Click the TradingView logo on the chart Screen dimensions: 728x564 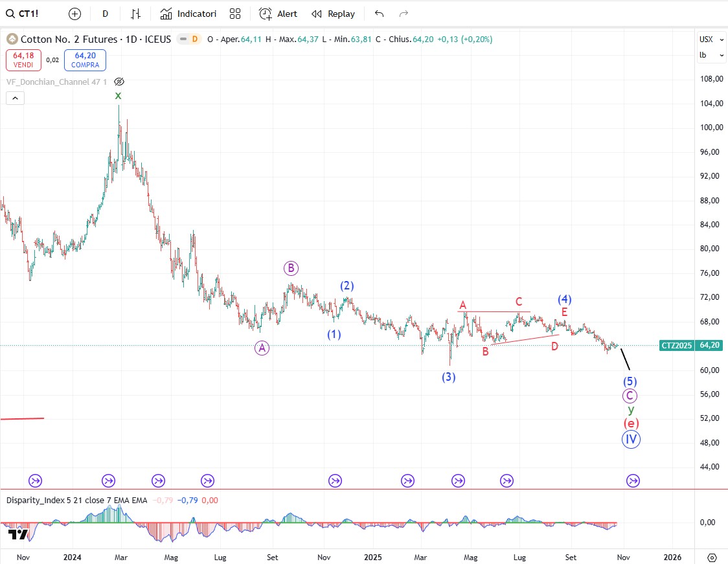click(x=17, y=535)
